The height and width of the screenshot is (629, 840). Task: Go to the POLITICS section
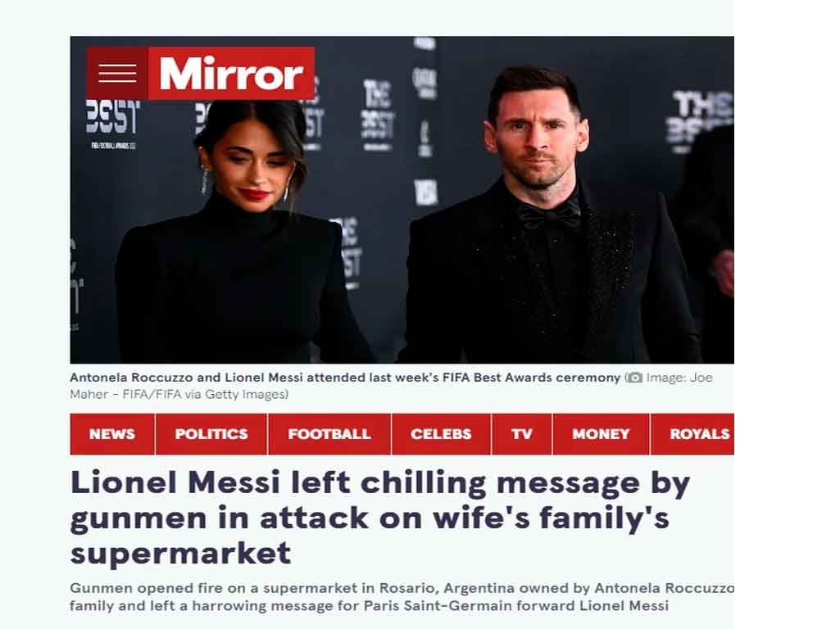point(211,434)
